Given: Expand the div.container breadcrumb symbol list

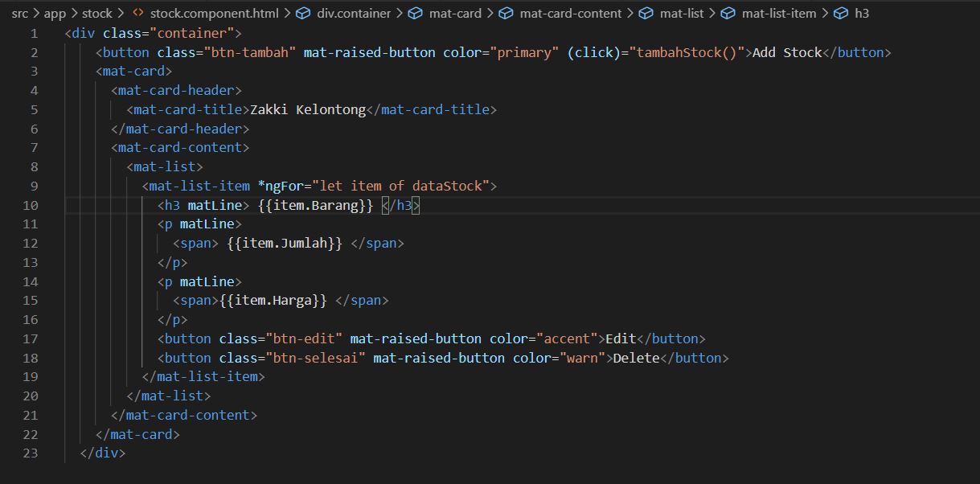Looking at the screenshot, I should coord(354,13).
